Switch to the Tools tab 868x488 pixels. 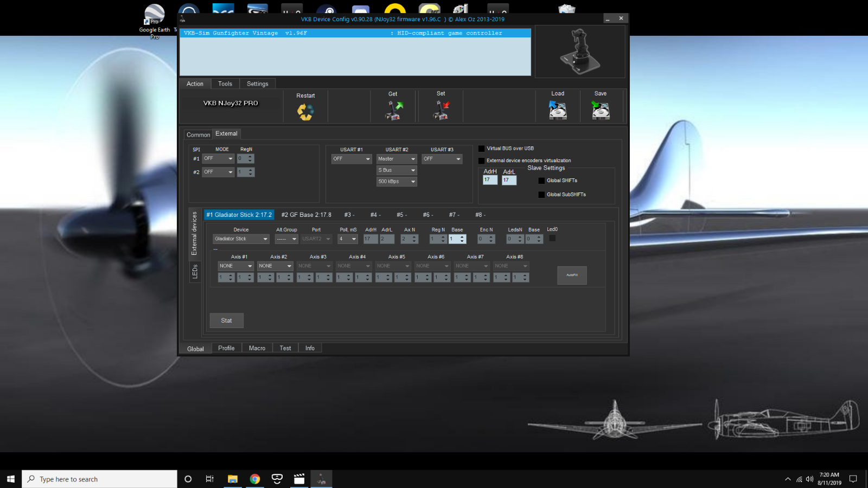click(x=225, y=84)
